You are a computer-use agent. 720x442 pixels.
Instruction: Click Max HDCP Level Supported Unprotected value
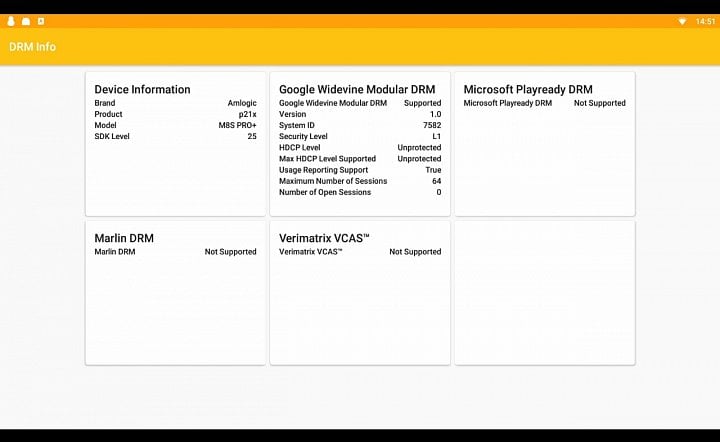pos(419,159)
